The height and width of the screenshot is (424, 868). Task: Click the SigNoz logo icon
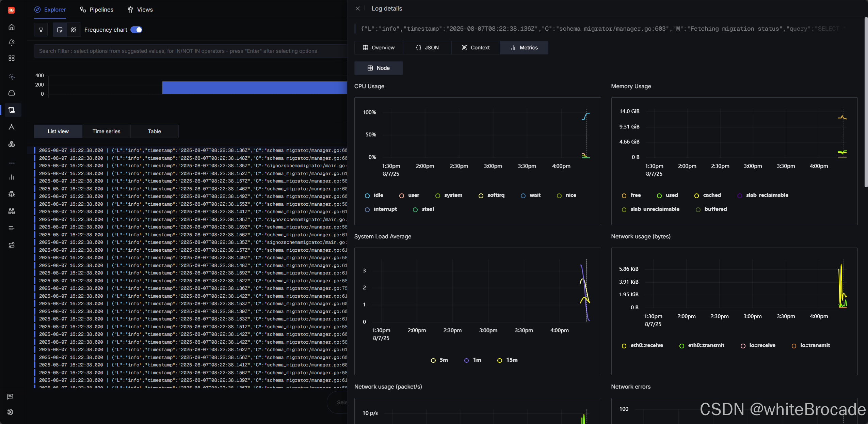[x=11, y=10]
